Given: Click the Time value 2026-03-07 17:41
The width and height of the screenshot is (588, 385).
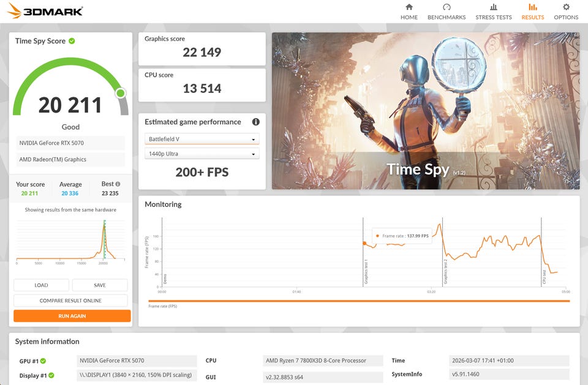Looking at the screenshot, I should (509, 361).
